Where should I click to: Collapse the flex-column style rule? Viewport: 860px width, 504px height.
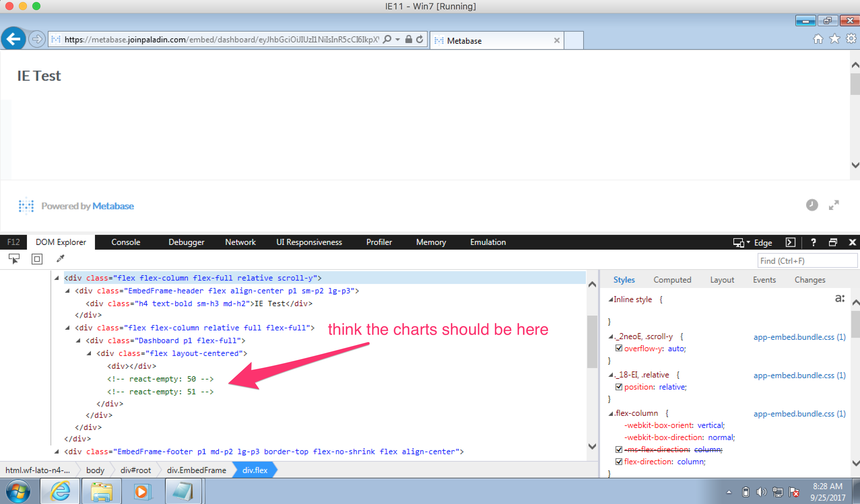coord(610,413)
